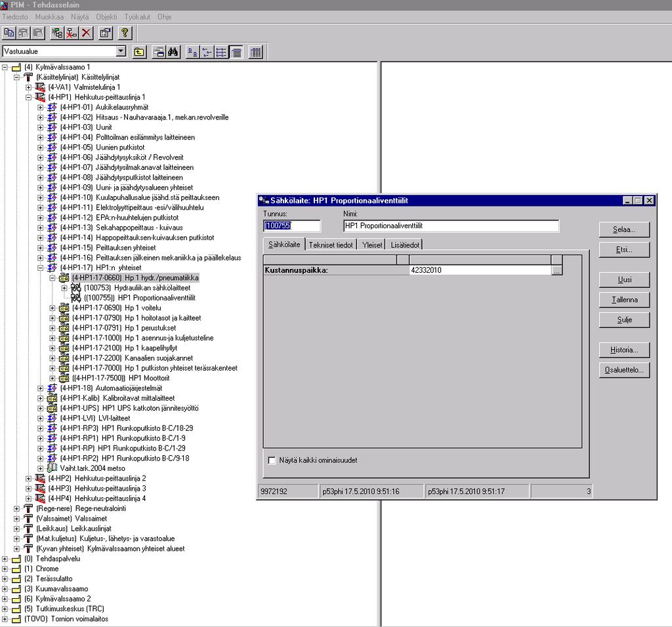Open the Vastuualue dropdown list
The width and height of the screenshot is (672, 627).
121,51
